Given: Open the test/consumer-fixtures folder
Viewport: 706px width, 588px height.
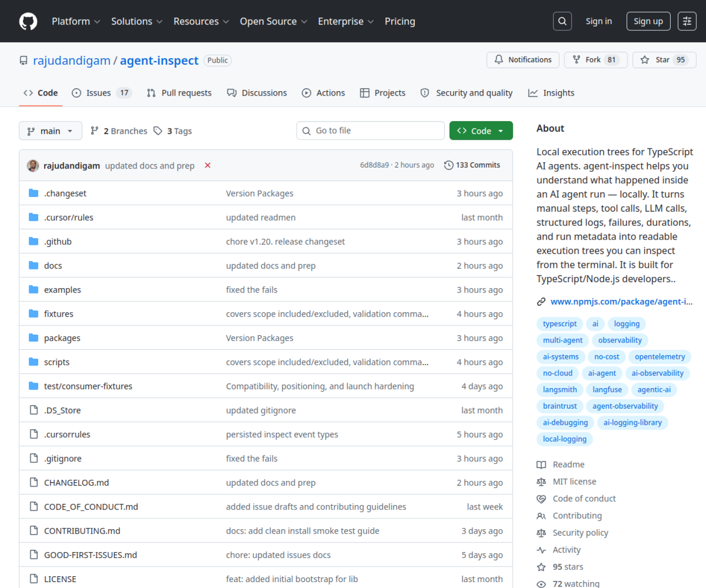Looking at the screenshot, I should 88,386.
